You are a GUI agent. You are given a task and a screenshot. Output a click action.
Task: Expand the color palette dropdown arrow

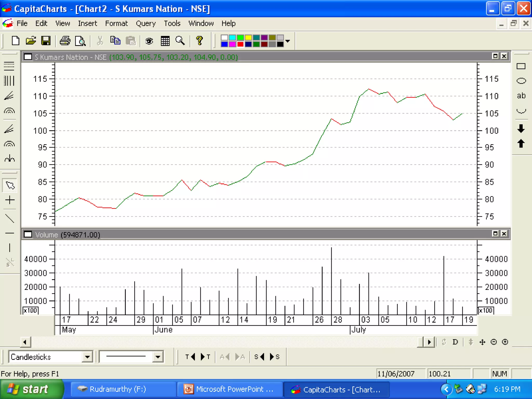(x=288, y=41)
